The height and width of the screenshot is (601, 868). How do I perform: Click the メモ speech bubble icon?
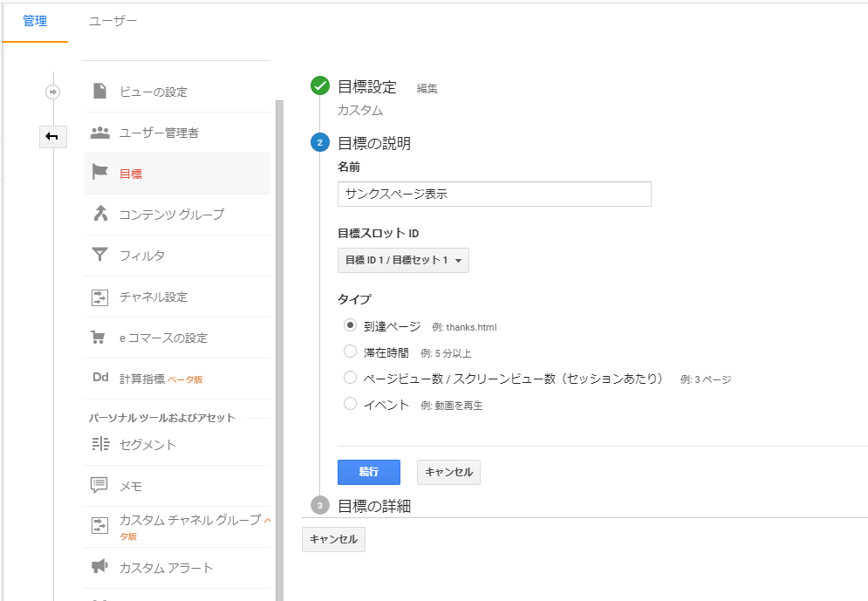pos(99,485)
